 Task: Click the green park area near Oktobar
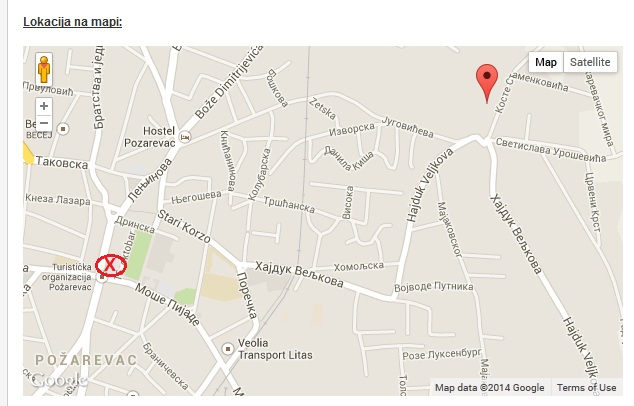pyautogui.click(x=137, y=256)
